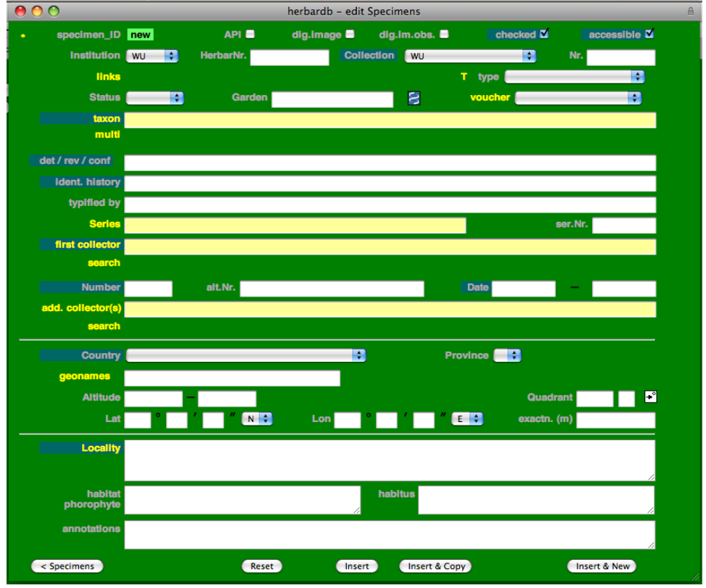Click the exactn. (m) field
Viewport: 706px width, 588px height.
point(616,421)
